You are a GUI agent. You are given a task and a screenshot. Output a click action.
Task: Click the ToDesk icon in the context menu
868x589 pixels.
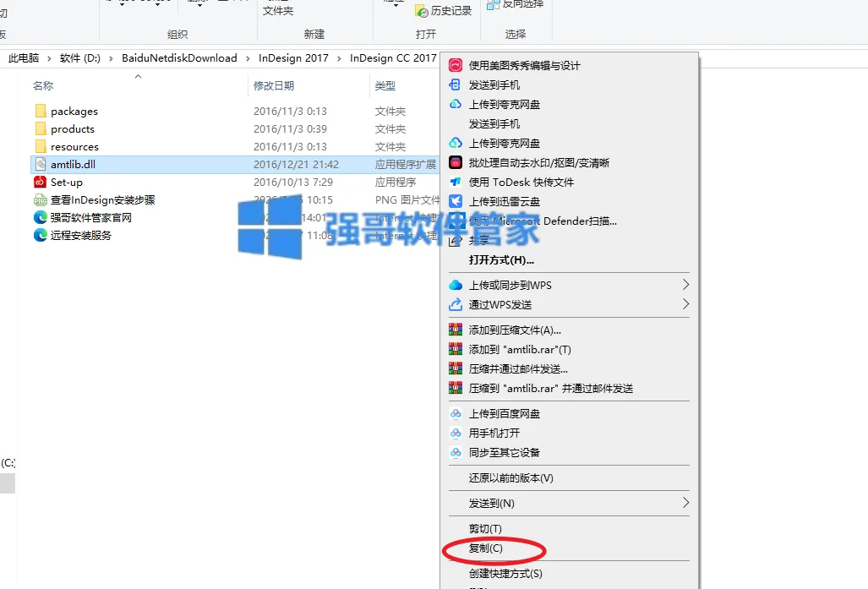(455, 182)
